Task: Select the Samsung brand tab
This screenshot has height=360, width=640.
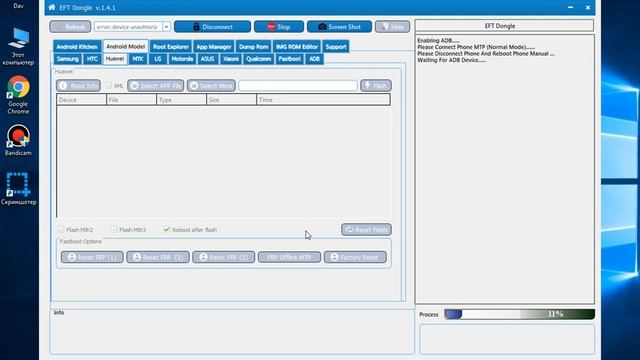Action: 67,59
